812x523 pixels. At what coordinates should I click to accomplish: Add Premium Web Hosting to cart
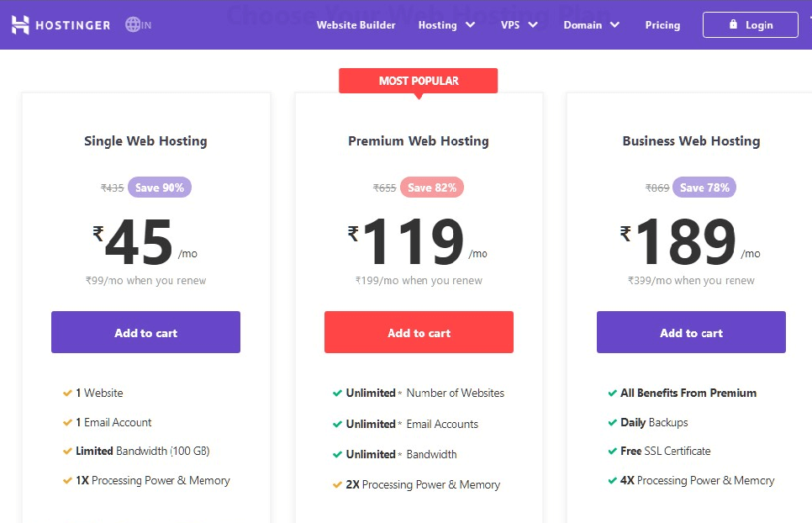(419, 332)
